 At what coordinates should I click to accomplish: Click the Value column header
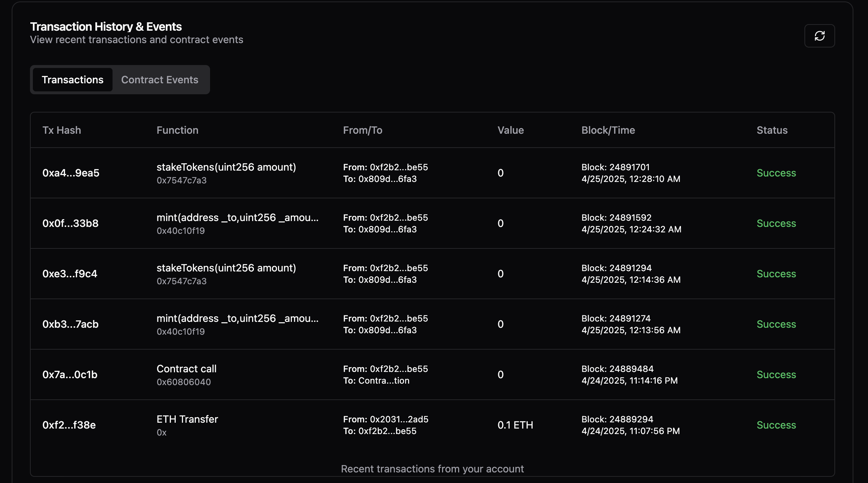click(510, 130)
